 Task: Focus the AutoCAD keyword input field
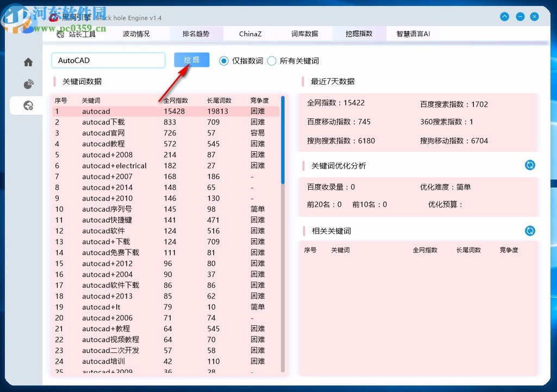(x=108, y=60)
